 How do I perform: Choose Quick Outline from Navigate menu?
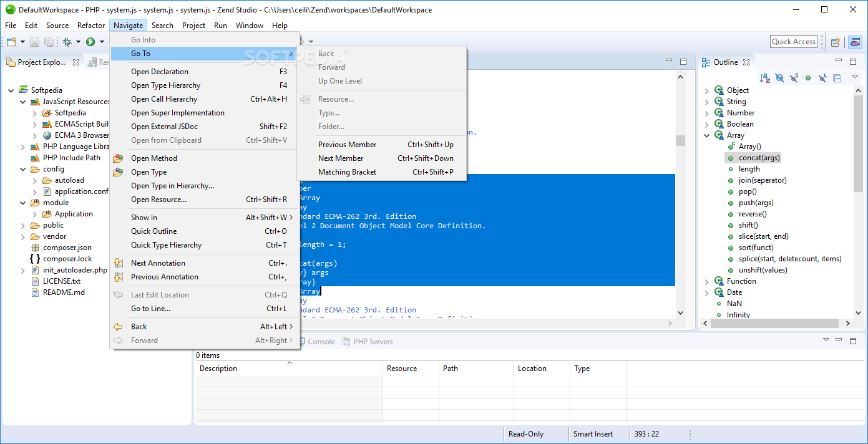(205, 231)
